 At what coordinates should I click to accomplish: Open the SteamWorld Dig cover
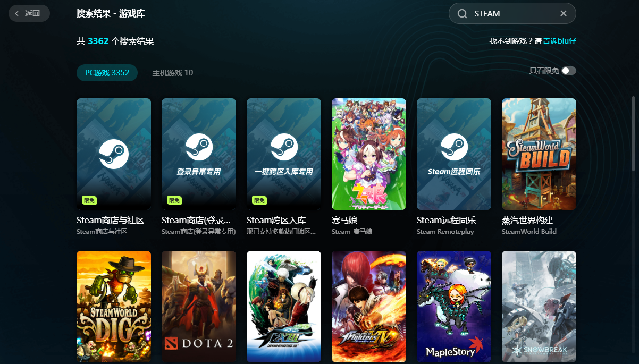tap(114, 307)
